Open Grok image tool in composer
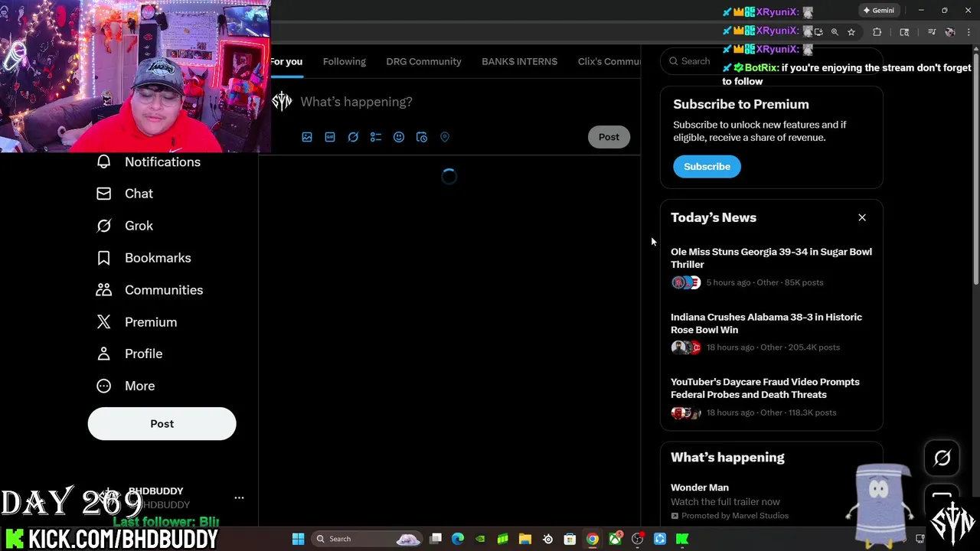The height and width of the screenshot is (551, 980). pos(353,137)
